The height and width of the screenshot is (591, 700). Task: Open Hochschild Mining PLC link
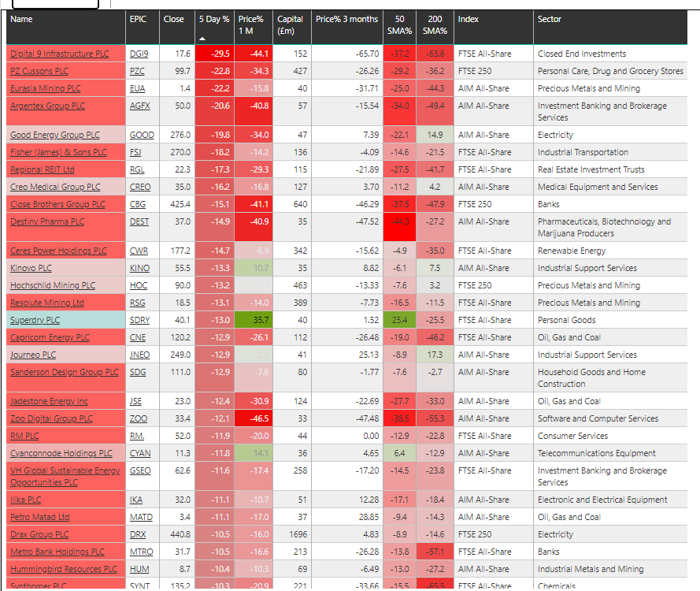point(53,286)
